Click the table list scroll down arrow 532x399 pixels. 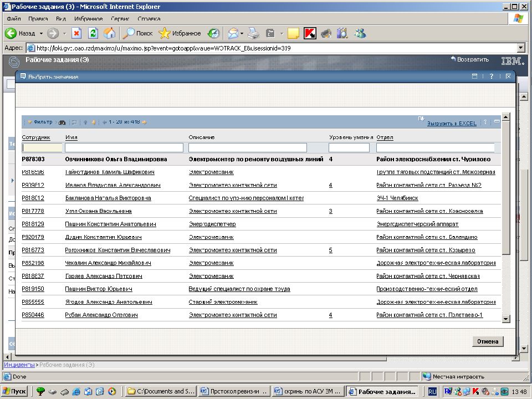point(506,319)
